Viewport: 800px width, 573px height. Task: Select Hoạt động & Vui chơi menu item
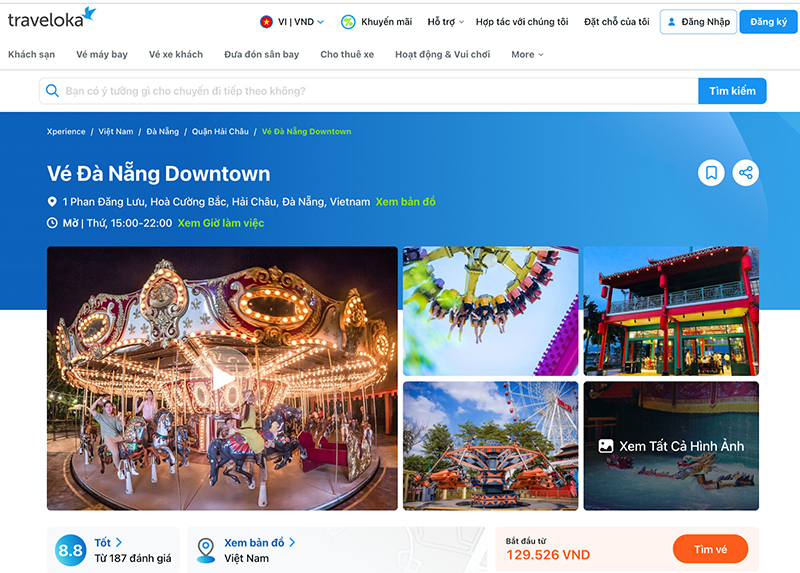(442, 55)
